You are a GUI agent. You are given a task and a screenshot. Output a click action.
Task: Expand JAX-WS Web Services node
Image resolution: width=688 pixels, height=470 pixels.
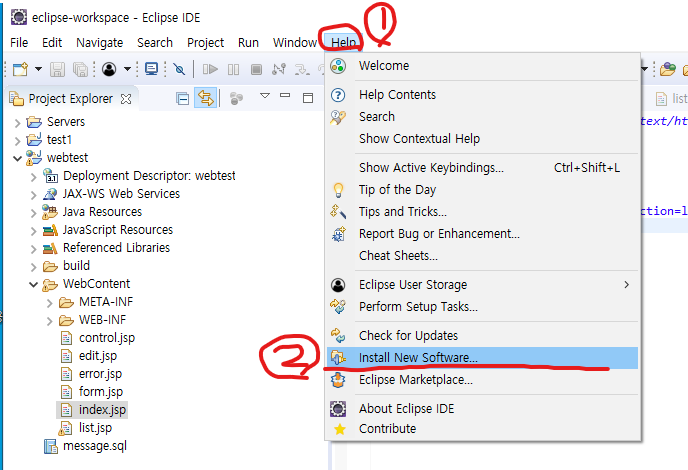(34, 195)
